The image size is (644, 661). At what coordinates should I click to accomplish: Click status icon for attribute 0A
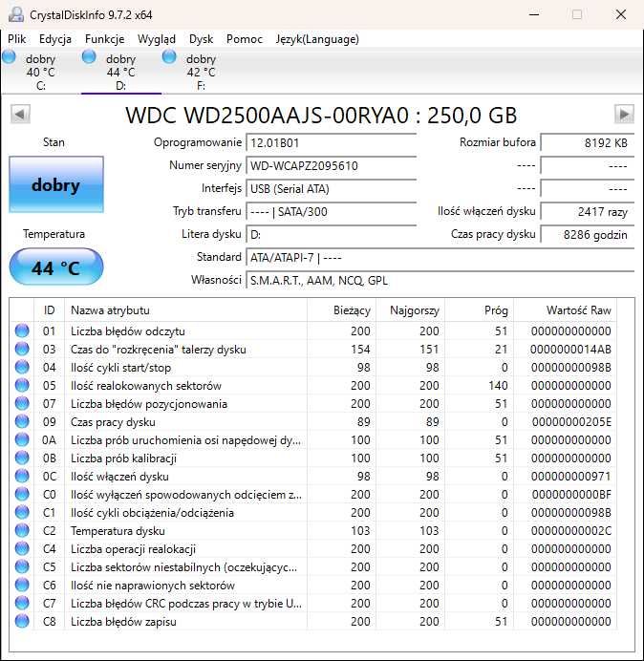[22, 439]
